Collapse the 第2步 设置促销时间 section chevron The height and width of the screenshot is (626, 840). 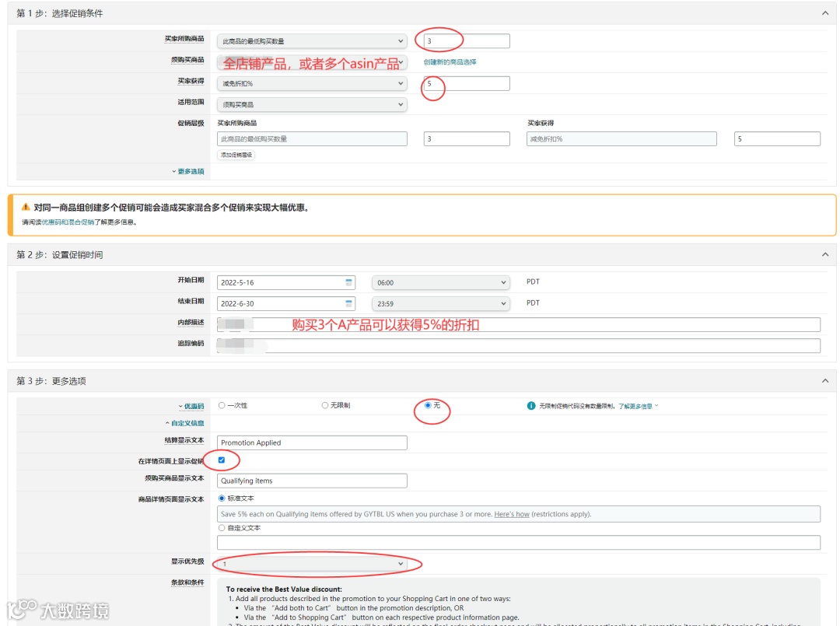pos(825,255)
